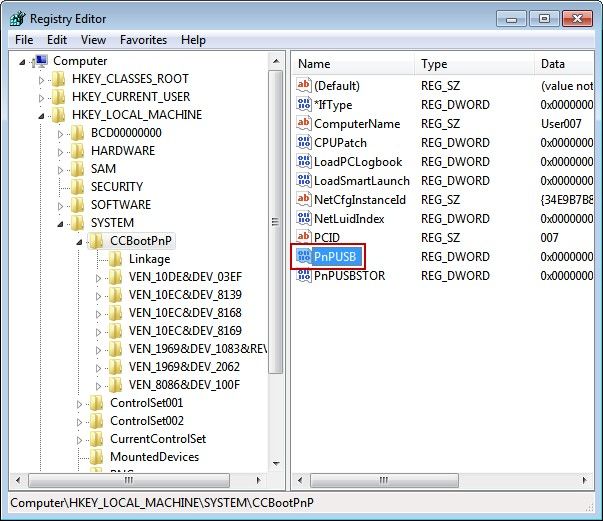
Task: Click the string icon of ComputerName
Action: point(303,123)
